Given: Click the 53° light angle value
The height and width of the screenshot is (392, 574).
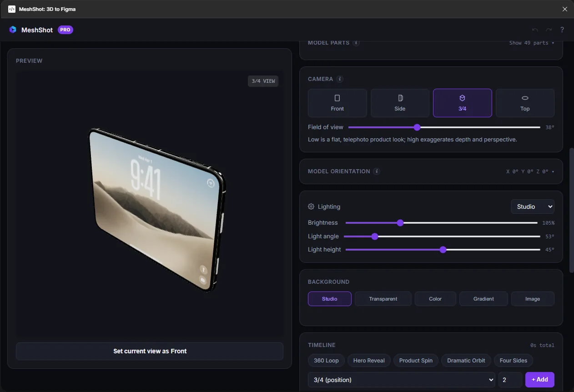Looking at the screenshot, I should (x=550, y=236).
